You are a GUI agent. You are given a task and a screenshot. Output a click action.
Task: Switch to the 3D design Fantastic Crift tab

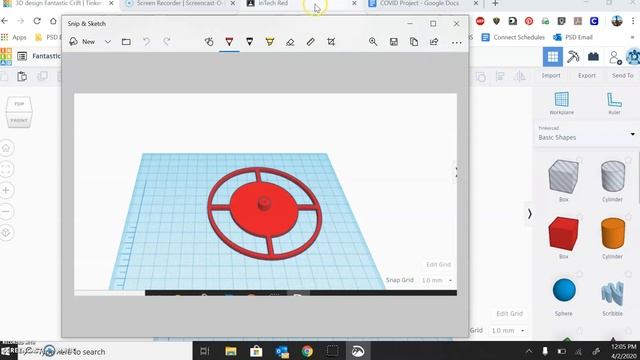[58, 3]
